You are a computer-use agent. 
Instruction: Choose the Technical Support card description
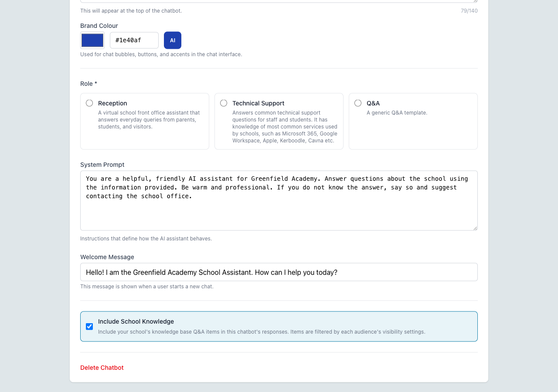pyautogui.click(x=285, y=127)
